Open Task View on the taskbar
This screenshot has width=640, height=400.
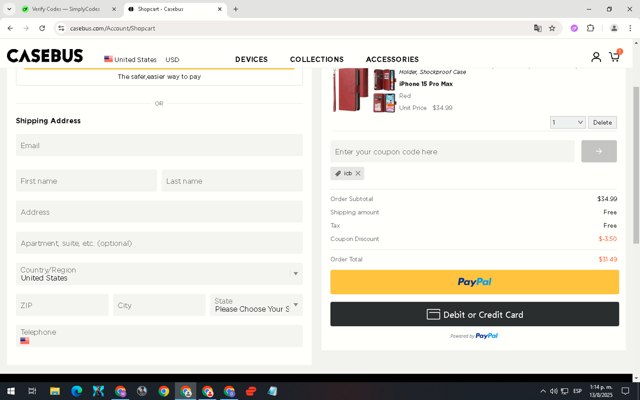[x=32, y=391]
